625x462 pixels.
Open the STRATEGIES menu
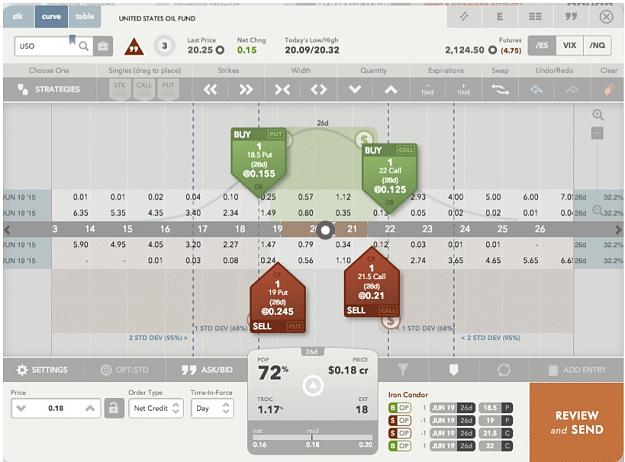pos(49,89)
